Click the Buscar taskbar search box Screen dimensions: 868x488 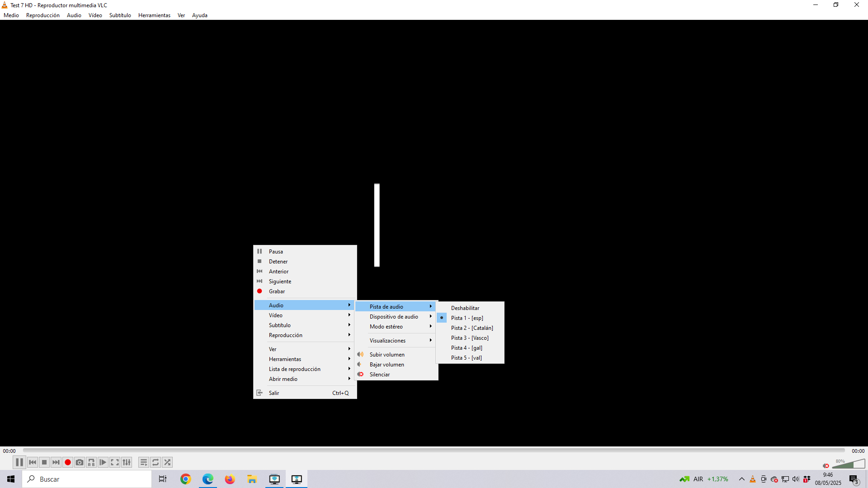pyautogui.click(x=87, y=479)
